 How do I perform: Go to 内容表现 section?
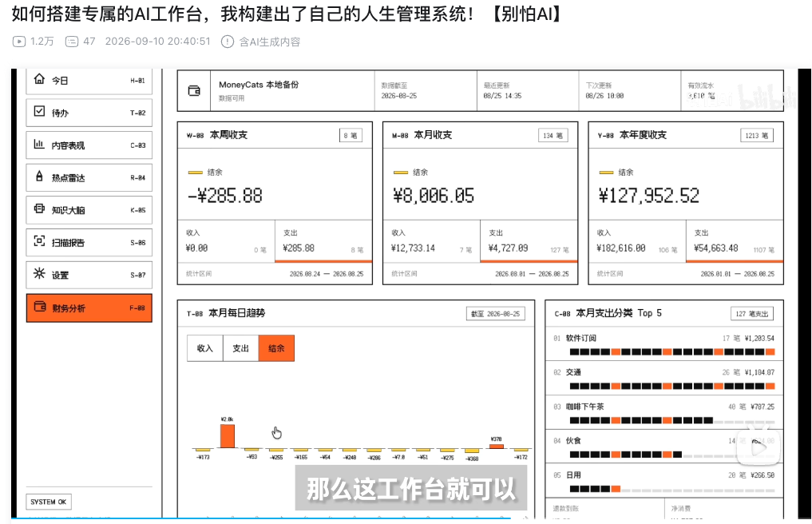pyautogui.click(x=89, y=145)
